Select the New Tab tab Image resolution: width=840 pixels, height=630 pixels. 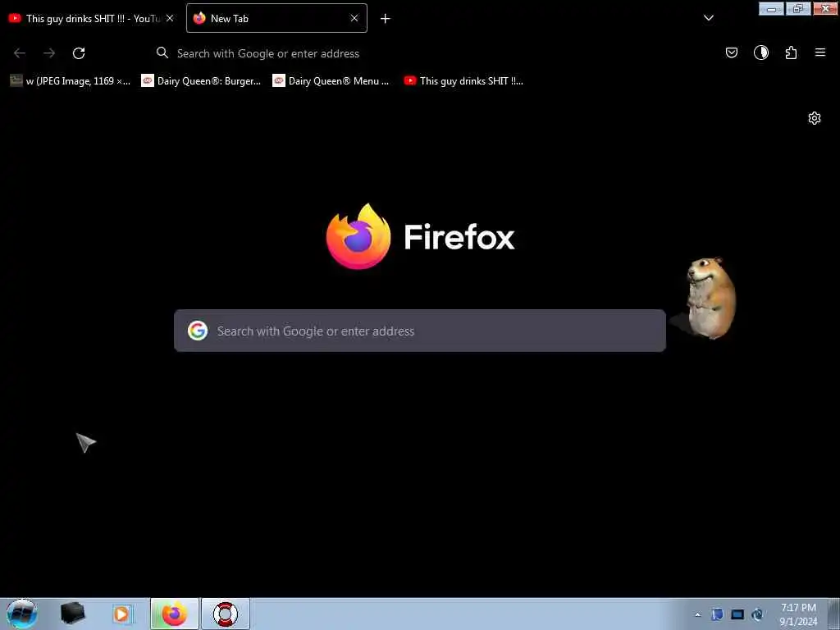click(276, 18)
